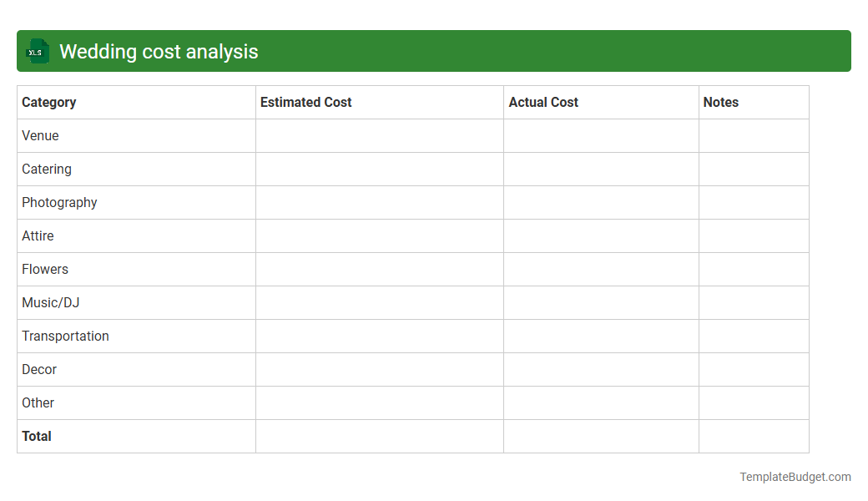Select the Total row label
Viewport: 868px width, 501px height.
click(36, 436)
